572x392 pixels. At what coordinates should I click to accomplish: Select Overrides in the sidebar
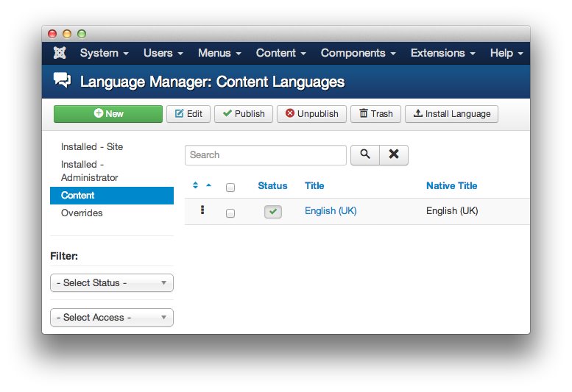click(82, 213)
